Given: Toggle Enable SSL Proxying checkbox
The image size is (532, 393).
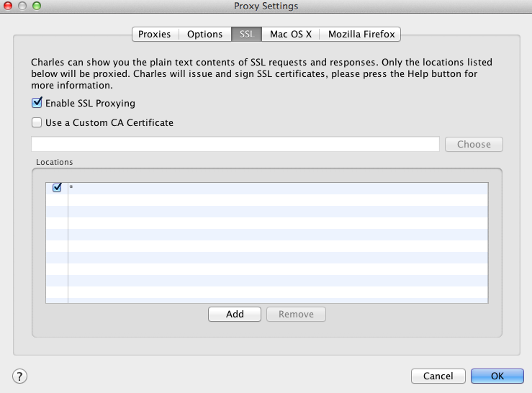Looking at the screenshot, I should pos(37,102).
